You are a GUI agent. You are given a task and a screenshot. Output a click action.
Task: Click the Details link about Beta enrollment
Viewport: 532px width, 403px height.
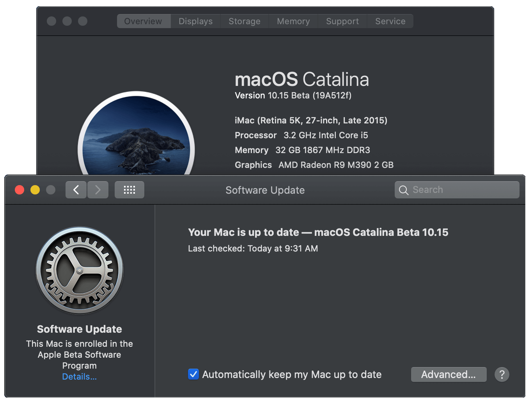pos(79,376)
